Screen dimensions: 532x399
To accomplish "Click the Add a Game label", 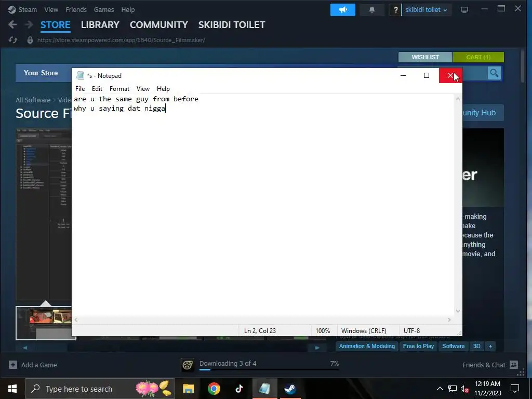I will click(39, 365).
